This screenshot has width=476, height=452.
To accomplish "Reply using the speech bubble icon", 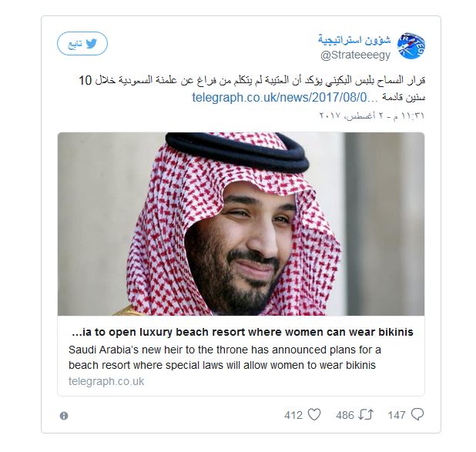I will pyautogui.click(x=417, y=415).
